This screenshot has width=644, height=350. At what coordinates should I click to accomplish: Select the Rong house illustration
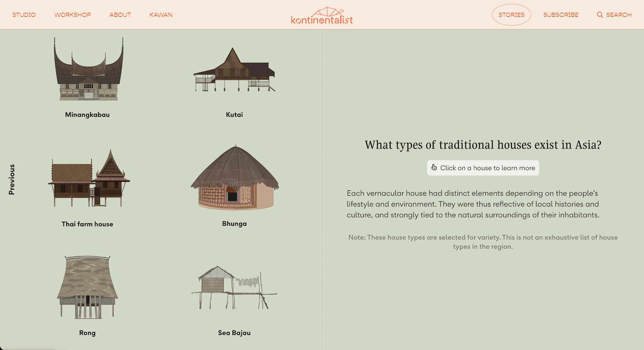click(88, 287)
